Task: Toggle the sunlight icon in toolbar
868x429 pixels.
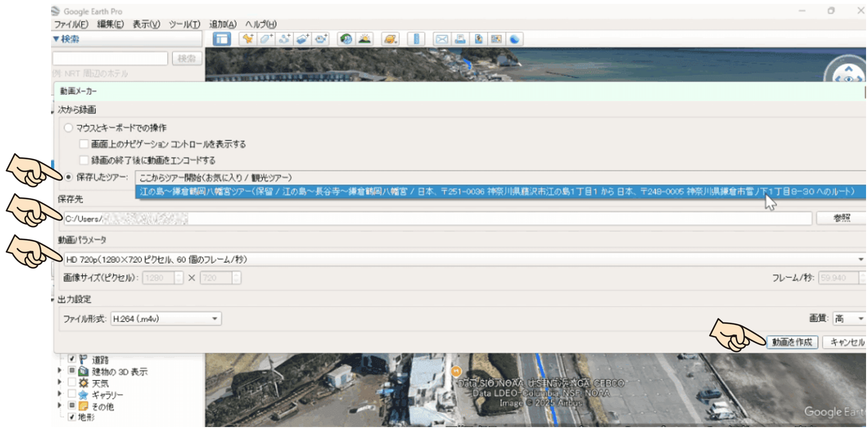Action: 364,39
